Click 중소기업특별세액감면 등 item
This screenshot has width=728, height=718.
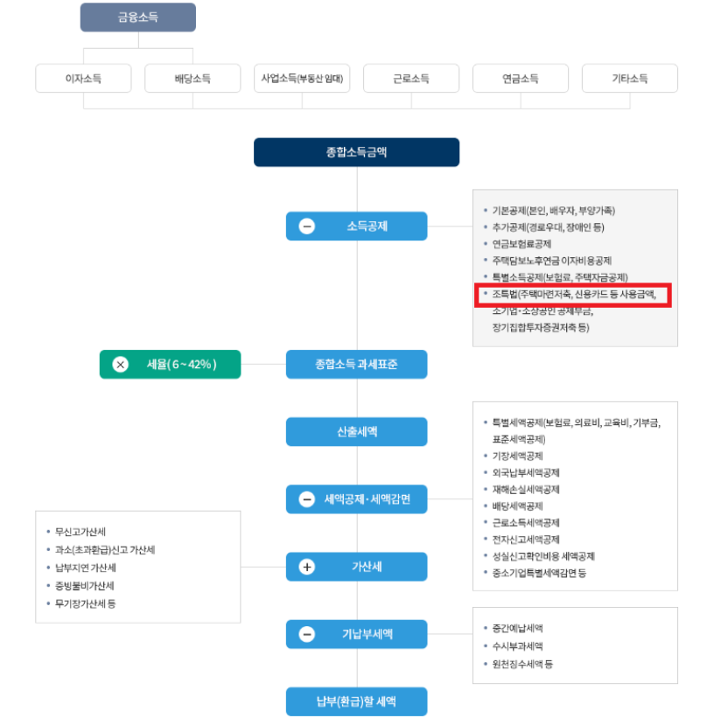(539, 573)
